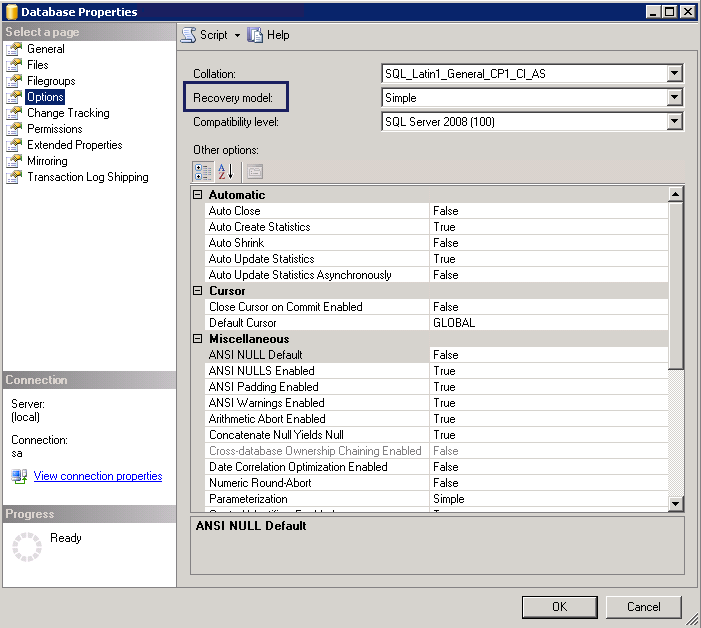Select Auto Update Statistics Asynchronously row

click(x=436, y=274)
